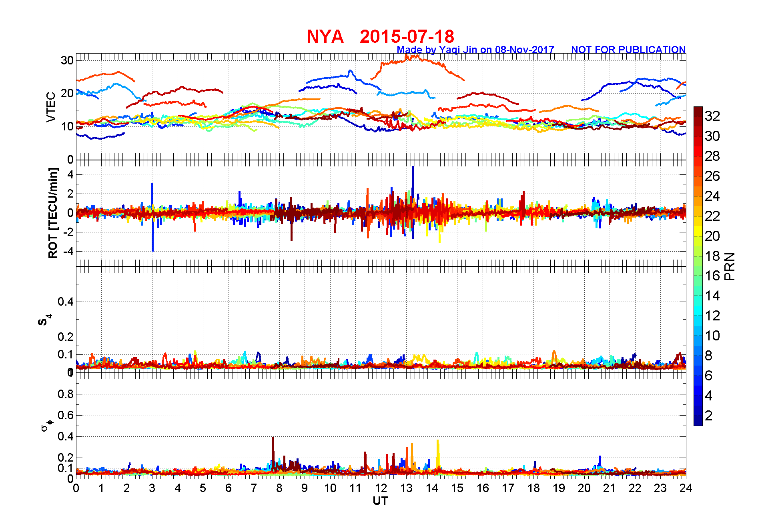Click the colorbar tick label 16
Screen dimensions: 762x532
click(x=712, y=276)
